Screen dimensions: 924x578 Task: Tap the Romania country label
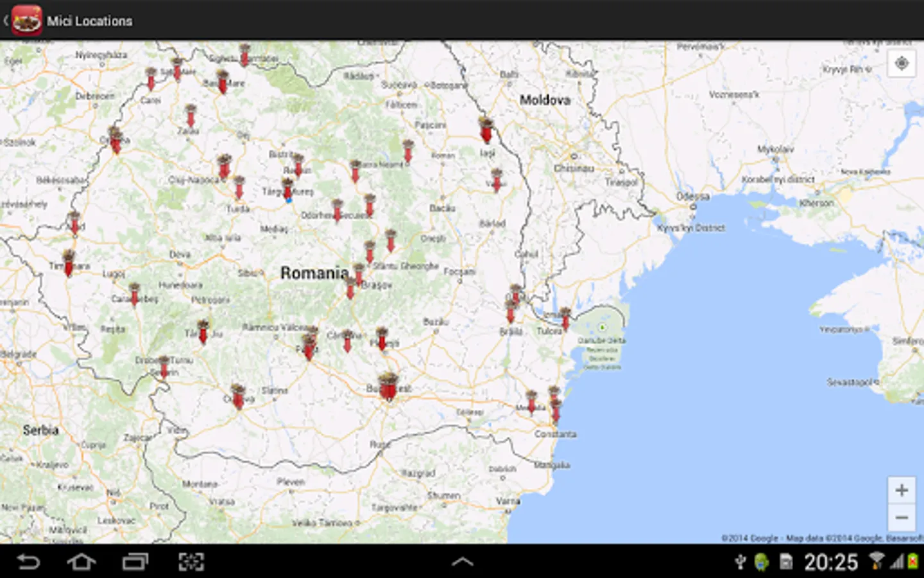click(314, 273)
